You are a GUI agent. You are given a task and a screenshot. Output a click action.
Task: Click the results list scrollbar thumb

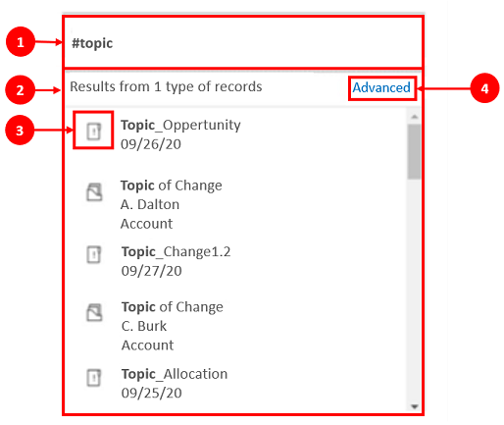click(x=415, y=151)
